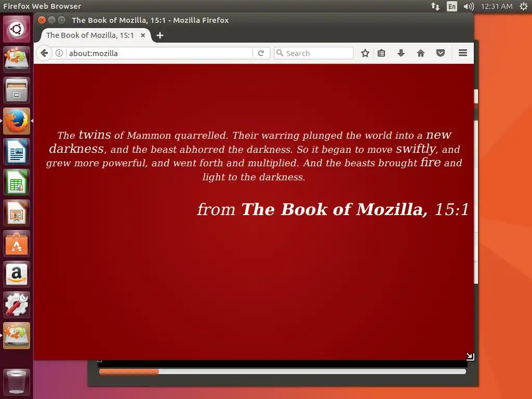Click the search magnifier icon
This screenshot has width=532, height=399.
(280, 53)
